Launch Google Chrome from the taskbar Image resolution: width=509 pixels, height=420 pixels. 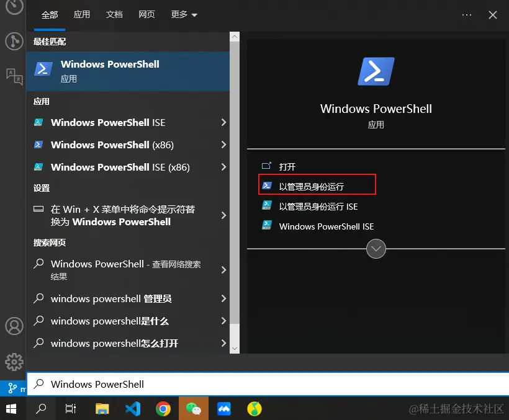[163, 409]
